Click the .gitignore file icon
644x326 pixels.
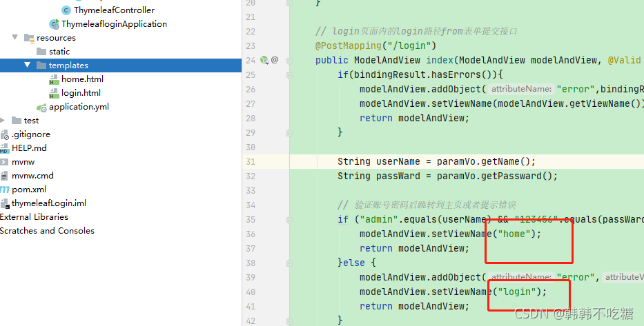pyautogui.click(x=5, y=134)
